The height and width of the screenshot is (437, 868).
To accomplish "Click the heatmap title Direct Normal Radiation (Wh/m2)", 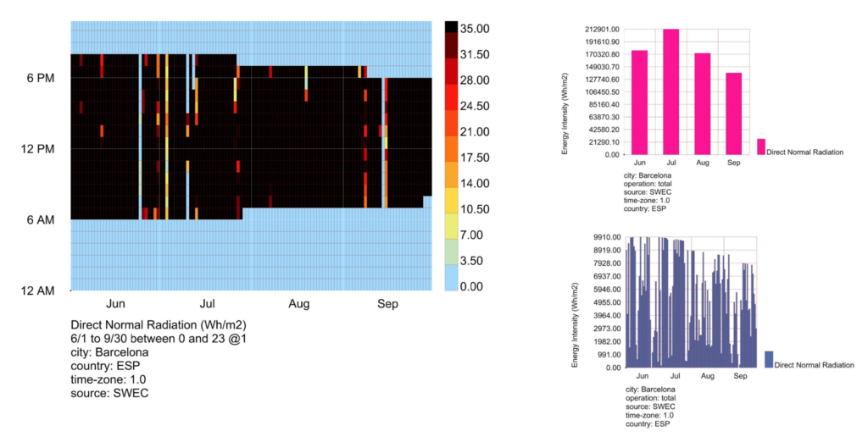I will pyautogui.click(x=158, y=325).
